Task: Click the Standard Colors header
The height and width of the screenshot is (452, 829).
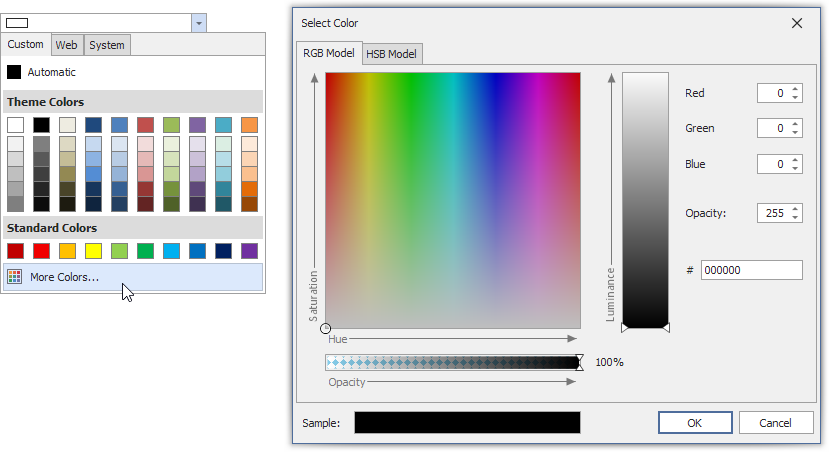Action: [x=133, y=228]
